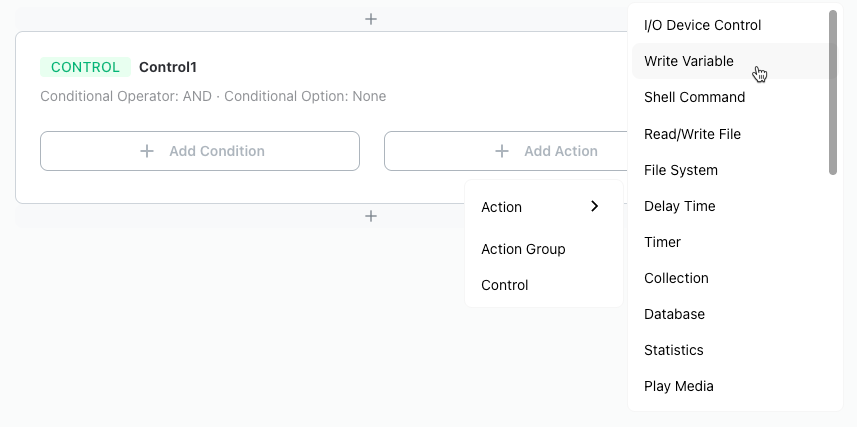Click the plus icon below Control1 card
This screenshot has height=427, width=857.
point(371,216)
